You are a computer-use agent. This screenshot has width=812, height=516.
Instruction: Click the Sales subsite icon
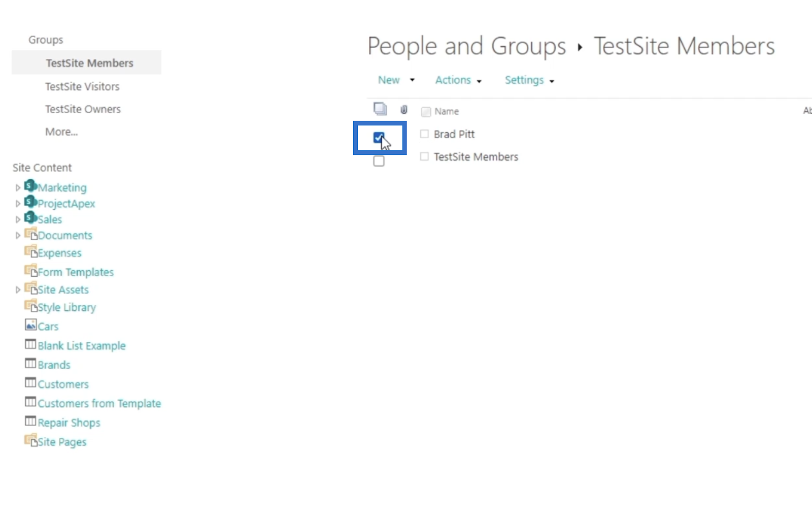click(30, 218)
